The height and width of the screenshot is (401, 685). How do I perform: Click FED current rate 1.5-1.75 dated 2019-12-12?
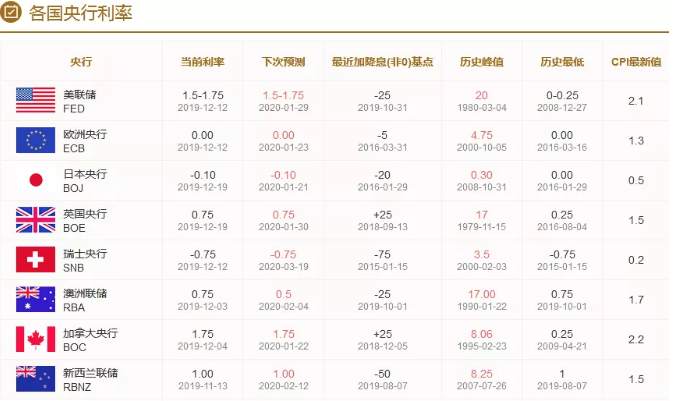pos(202,101)
